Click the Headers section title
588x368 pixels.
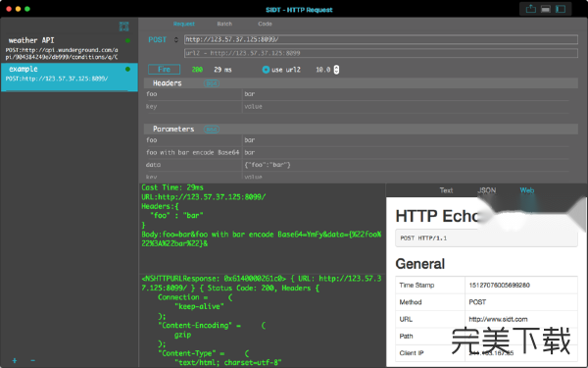(x=168, y=83)
